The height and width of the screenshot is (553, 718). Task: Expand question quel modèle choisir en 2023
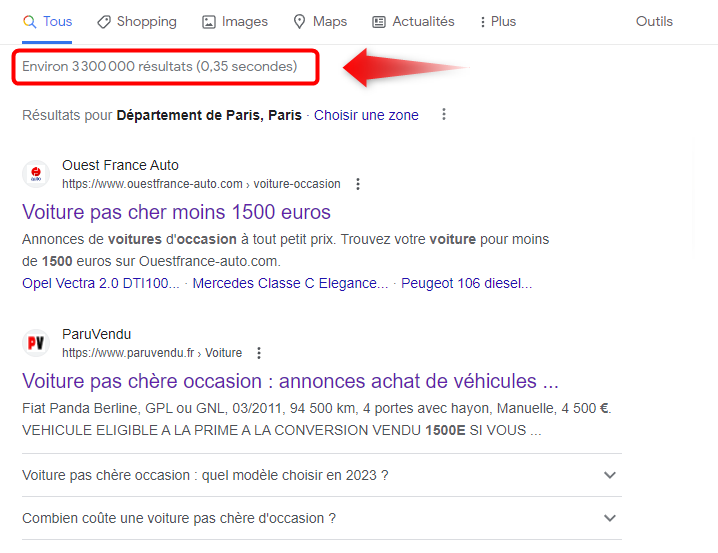[322, 475]
